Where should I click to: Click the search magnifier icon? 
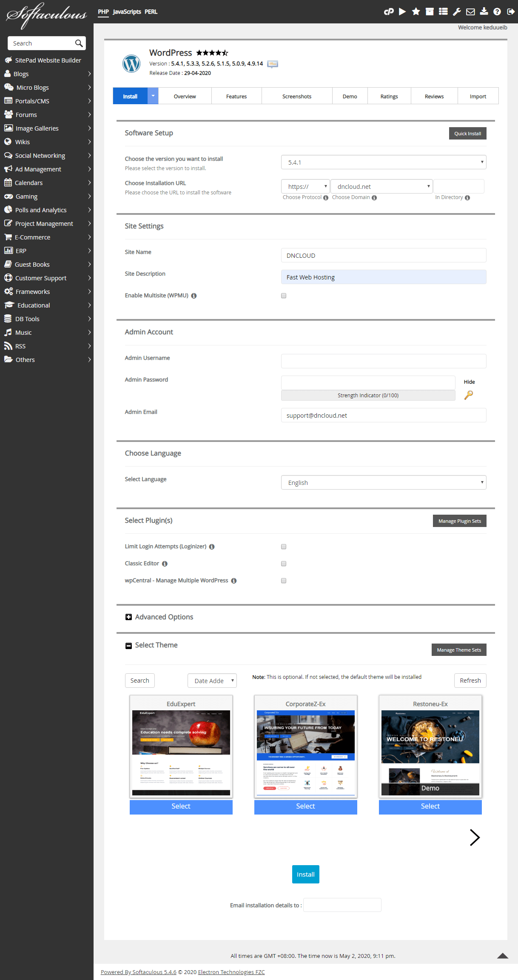click(79, 43)
